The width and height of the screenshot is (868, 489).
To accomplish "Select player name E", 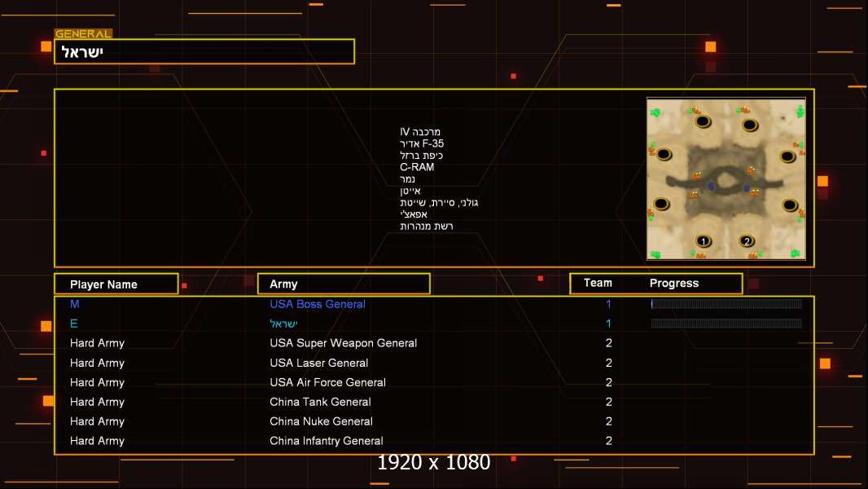I will point(73,324).
